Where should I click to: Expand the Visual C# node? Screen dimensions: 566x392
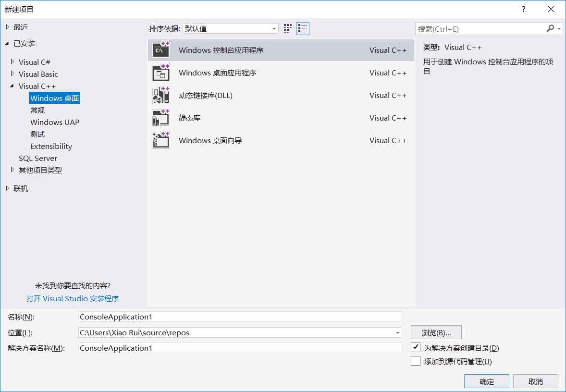click(12, 61)
